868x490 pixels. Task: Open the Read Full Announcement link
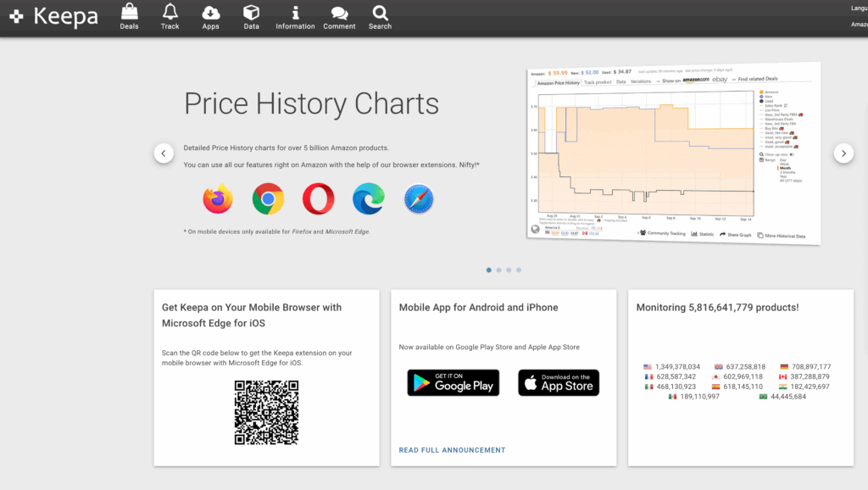click(x=452, y=450)
